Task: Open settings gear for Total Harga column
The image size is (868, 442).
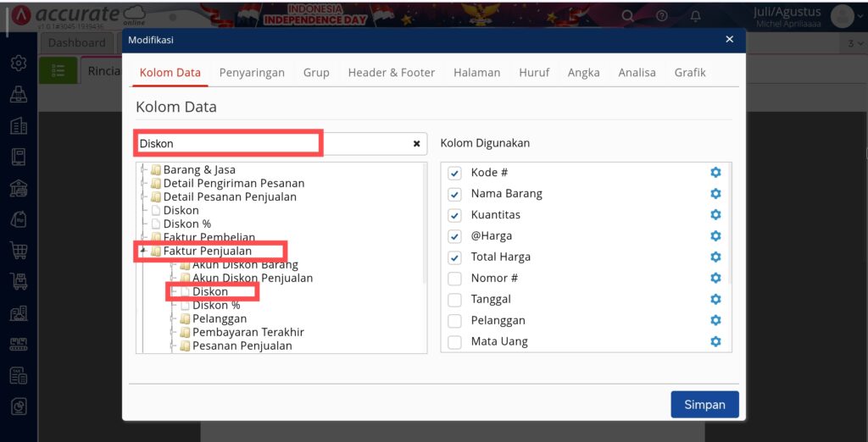Action: (715, 257)
